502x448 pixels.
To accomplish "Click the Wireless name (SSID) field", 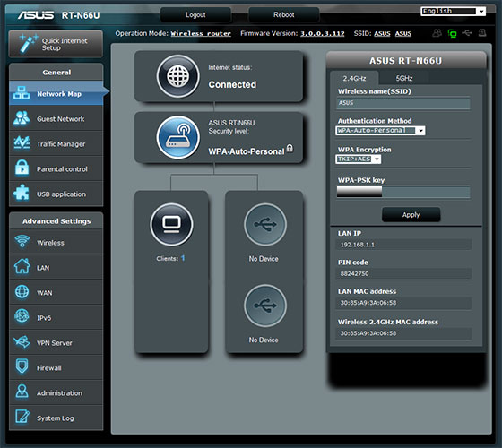I will coord(403,103).
